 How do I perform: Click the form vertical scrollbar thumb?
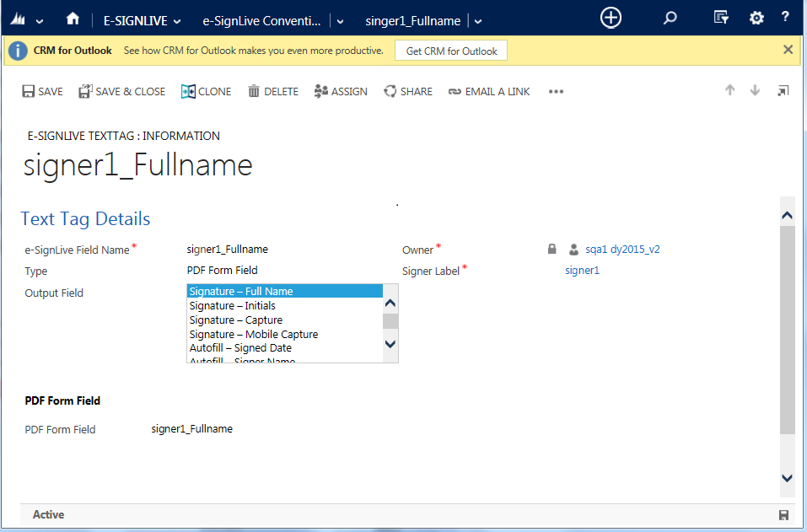click(x=788, y=330)
